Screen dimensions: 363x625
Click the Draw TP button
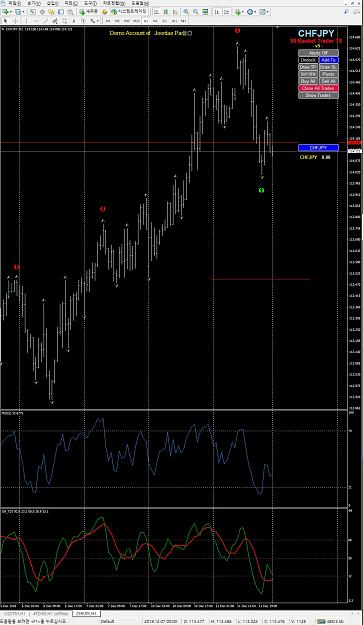[x=308, y=67]
